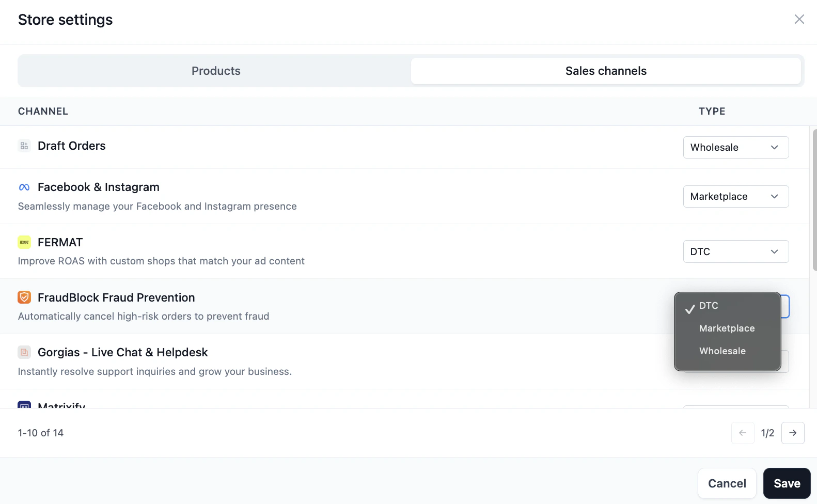817x504 pixels.
Task: Click 'Instantly resolve support inquiries' description
Action: coord(155,371)
